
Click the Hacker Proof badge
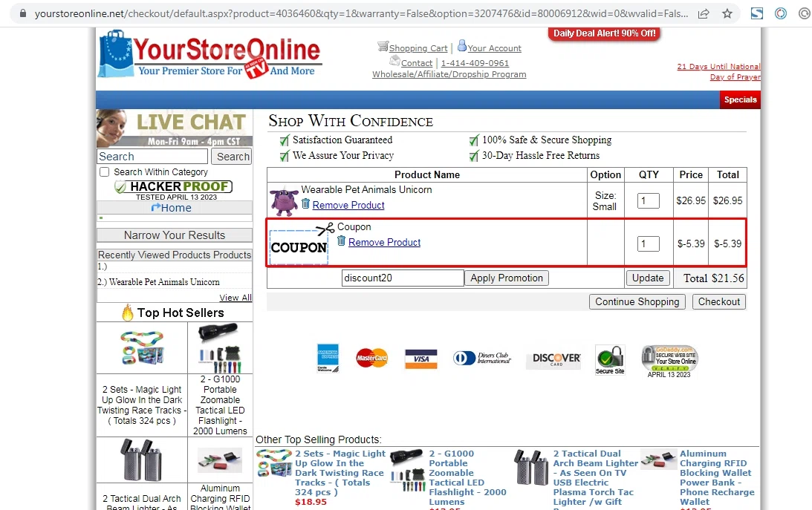pyautogui.click(x=174, y=190)
